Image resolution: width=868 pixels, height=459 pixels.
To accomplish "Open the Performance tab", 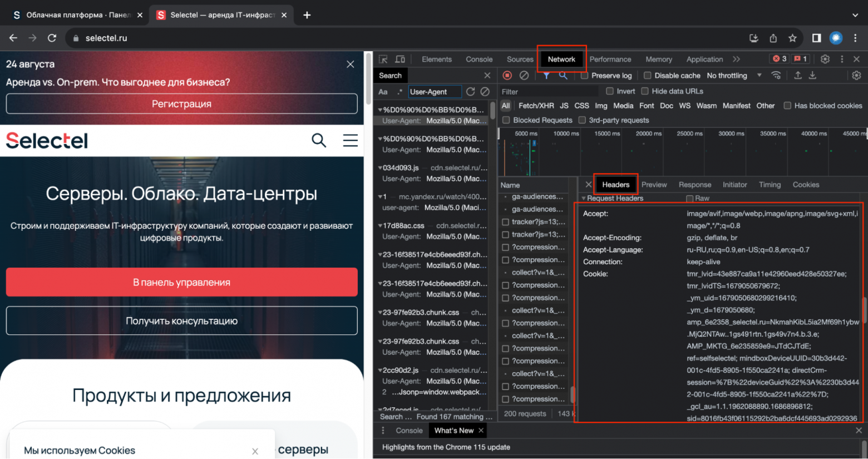I will [x=610, y=59].
